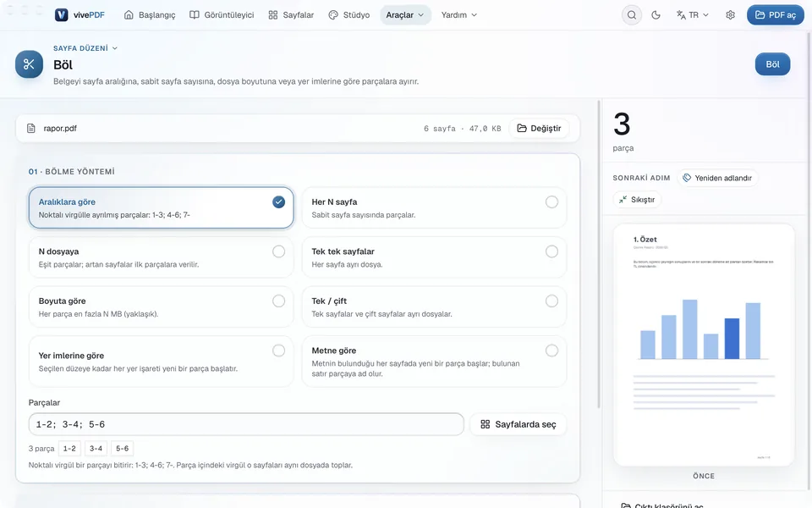Screen dimensions: 812x508
Task: Click the main panel vertical scrollbar
Action: (x=599, y=254)
